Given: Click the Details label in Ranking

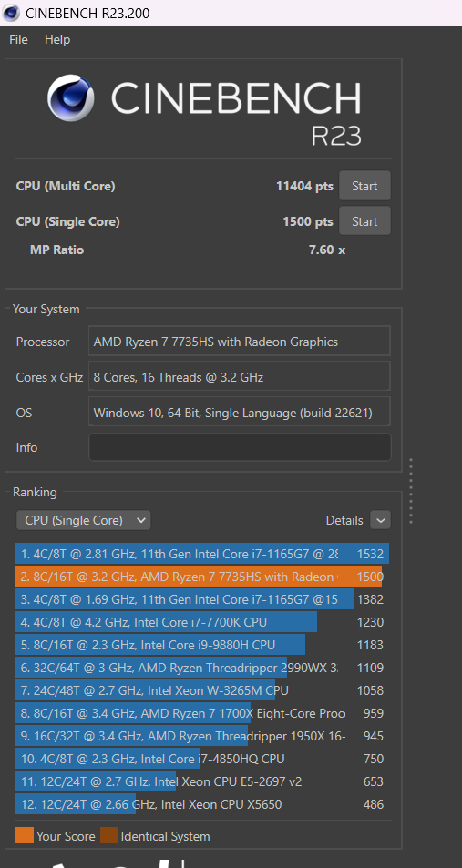Looking at the screenshot, I should point(344,520).
